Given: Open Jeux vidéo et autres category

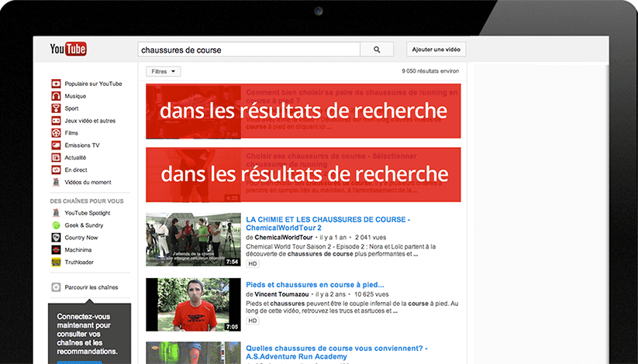Looking at the screenshot, I should pyautogui.click(x=90, y=121).
